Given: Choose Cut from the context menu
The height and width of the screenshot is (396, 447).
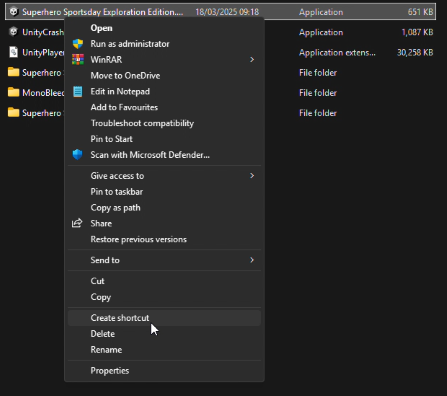Looking at the screenshot, I should (164, 281).
